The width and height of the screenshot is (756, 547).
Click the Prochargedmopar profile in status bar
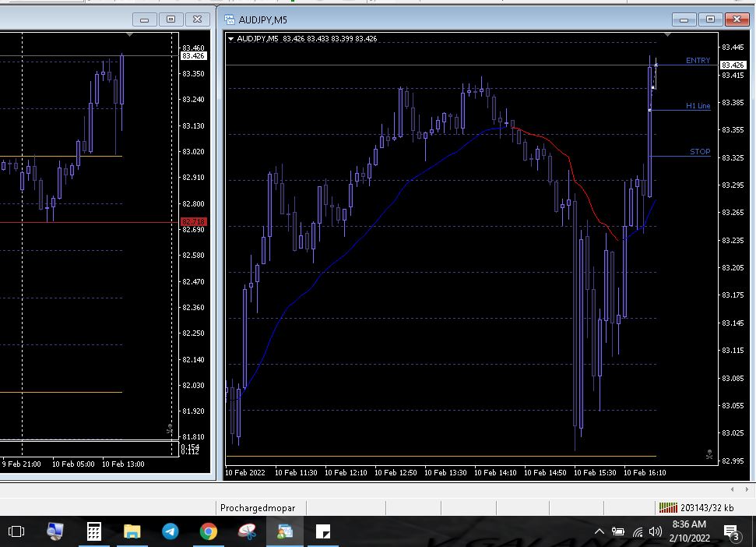(258, 507)
